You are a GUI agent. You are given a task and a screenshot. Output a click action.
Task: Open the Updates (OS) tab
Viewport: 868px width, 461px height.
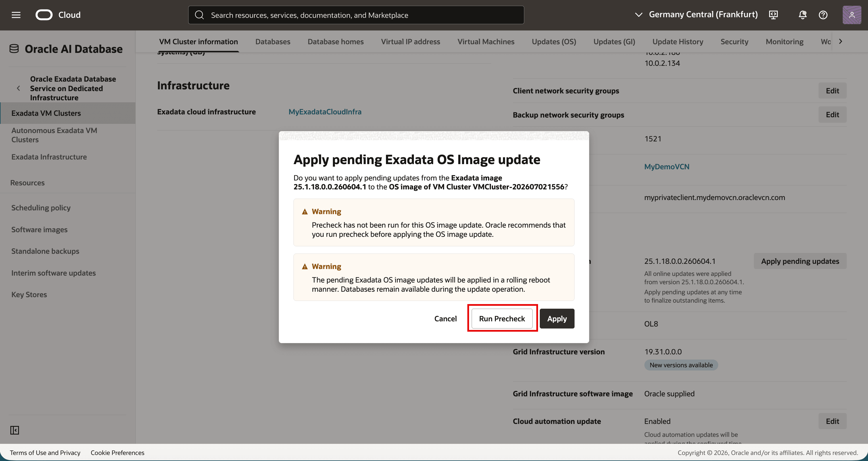[554, 41]
